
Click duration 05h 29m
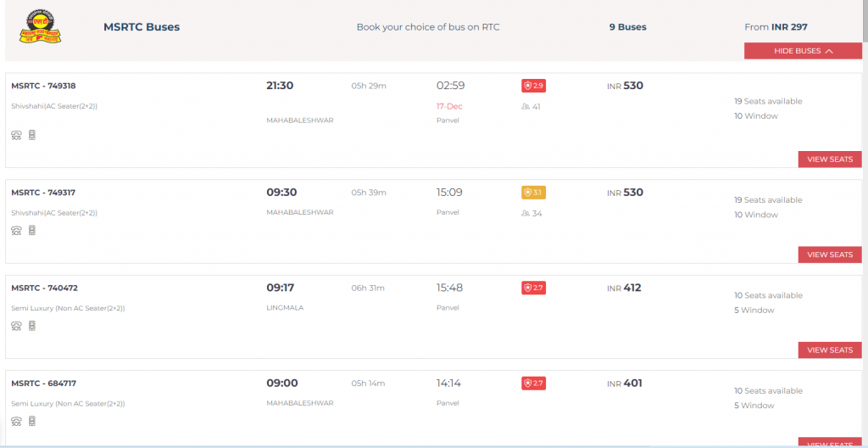tap(369, 86)
